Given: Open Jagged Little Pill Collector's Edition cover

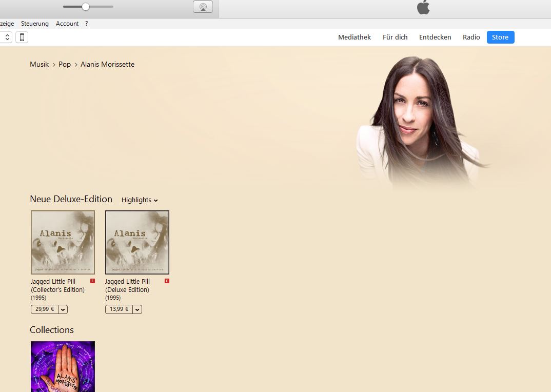Looking at the screenshot, I should click(x=63, y=242).
